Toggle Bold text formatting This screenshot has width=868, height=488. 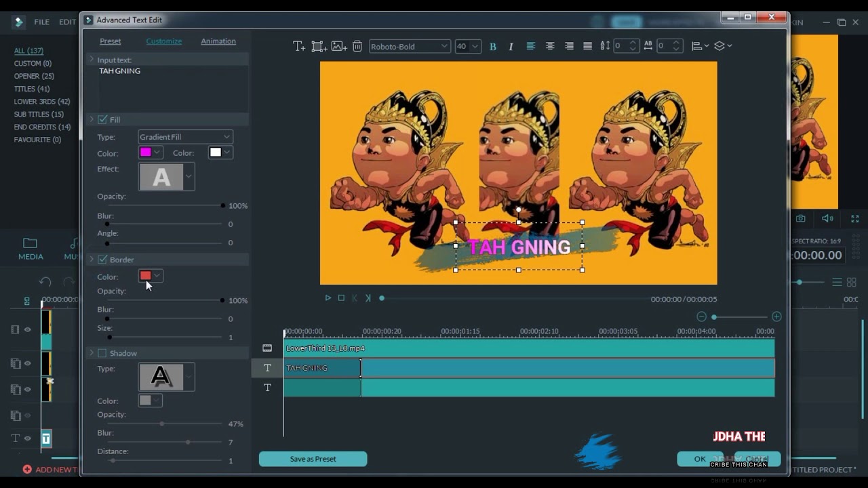493,46
